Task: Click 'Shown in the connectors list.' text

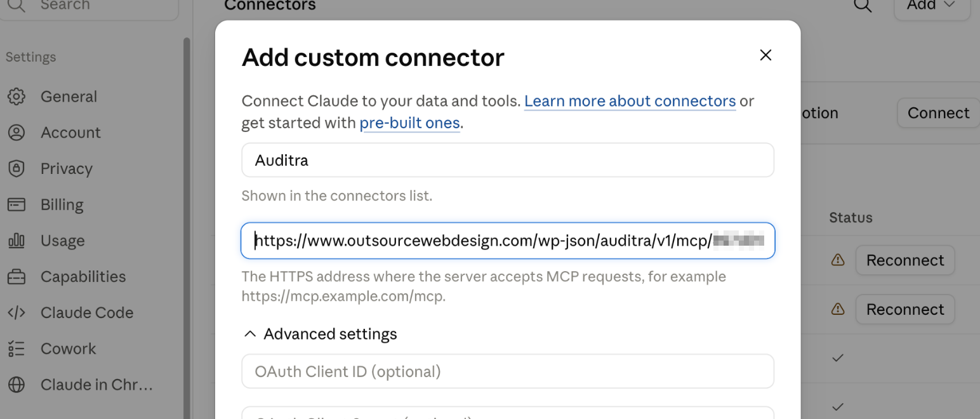Action: tap(336, 196)
